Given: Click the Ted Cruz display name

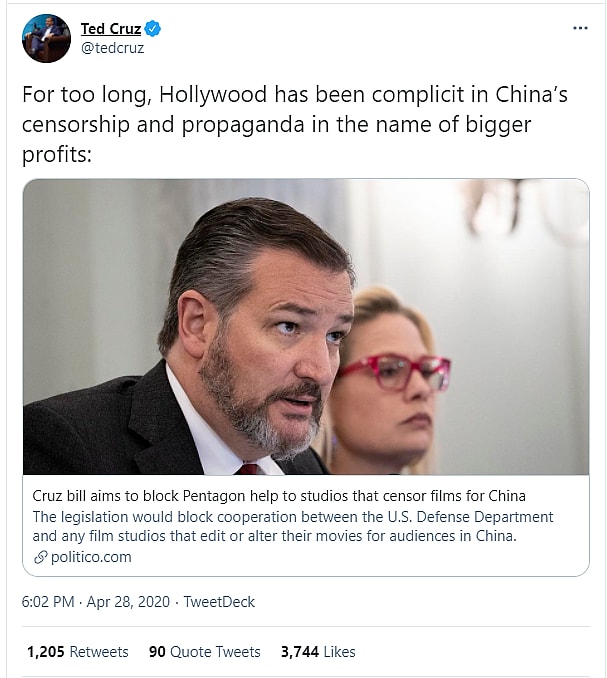Looking at the screenshot, I should click(x=111, y=29).
